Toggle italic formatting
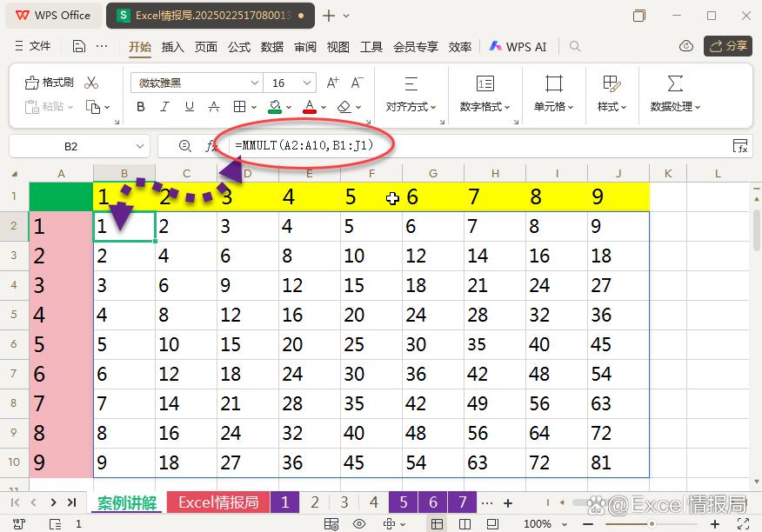The image size is (762, 532). click(x=165, y=106)
